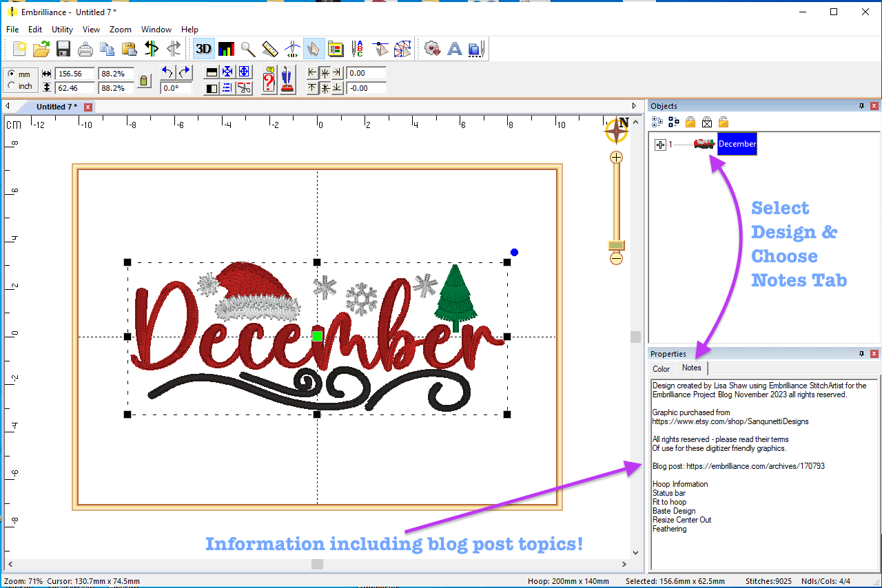The height and width of the screenshot is (588, 882).
Task: Toggle 3D stitch view
Action: point(204,49)
